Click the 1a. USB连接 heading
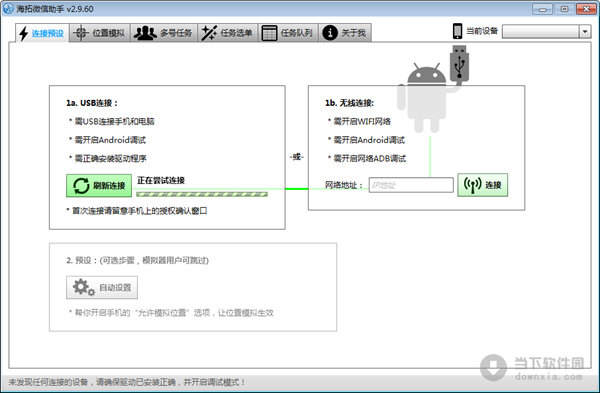 [92, 103]
